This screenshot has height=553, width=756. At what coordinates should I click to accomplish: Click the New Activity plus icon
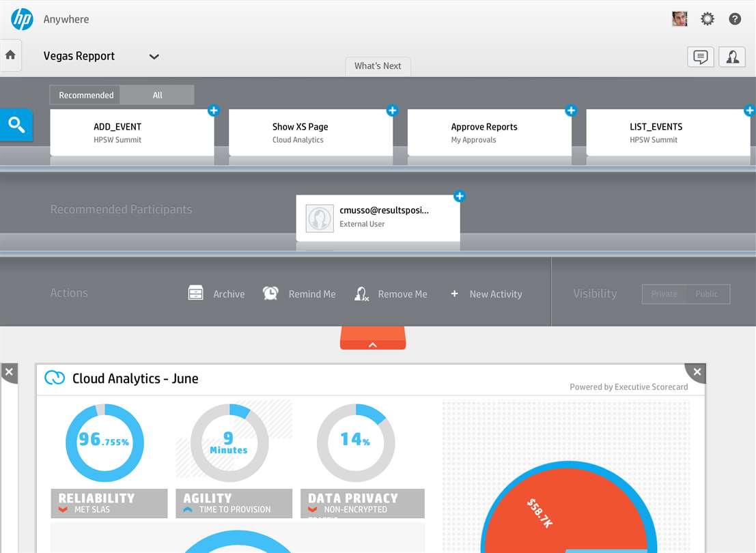(454, 293)
